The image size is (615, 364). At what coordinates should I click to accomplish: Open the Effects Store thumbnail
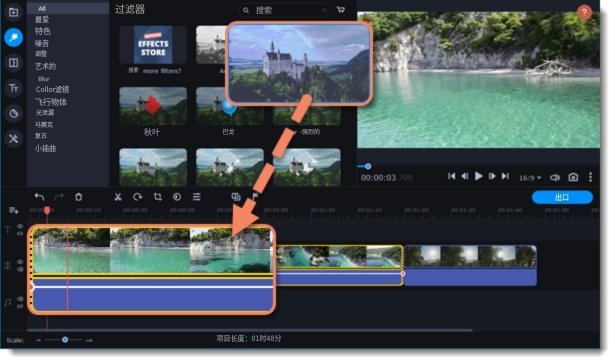tap(153, 45)
